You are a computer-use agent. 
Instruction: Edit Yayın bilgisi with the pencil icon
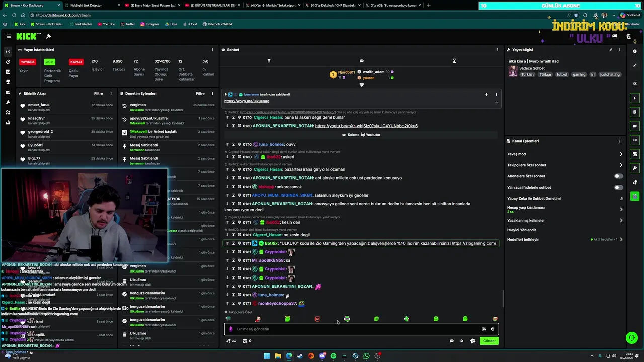click(x=611, y=50)
